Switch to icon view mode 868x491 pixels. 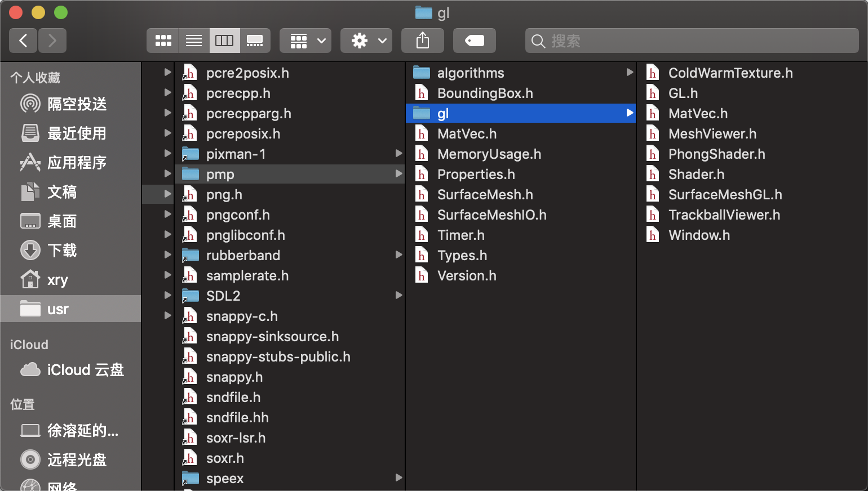pyautogui.click(x=162, y=41)
